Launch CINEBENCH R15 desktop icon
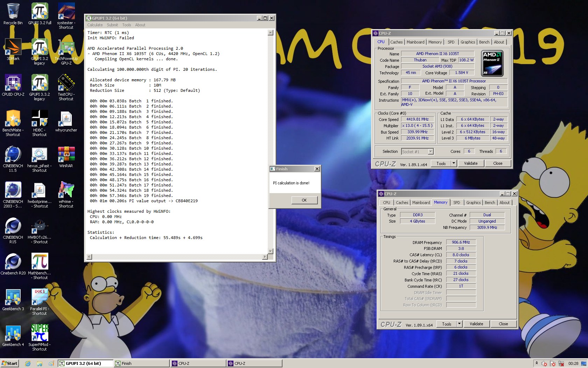The image size is (588, 368). (13, 231)
